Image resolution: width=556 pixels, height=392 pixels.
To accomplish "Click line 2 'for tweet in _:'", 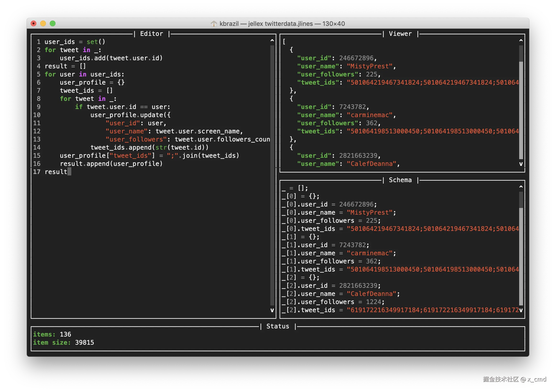I will tap(73, 50).
